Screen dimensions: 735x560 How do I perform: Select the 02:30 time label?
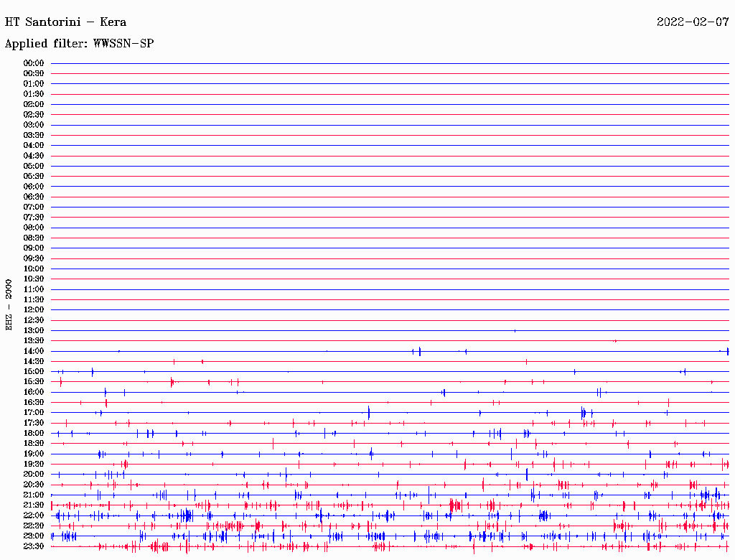(33, 114)
